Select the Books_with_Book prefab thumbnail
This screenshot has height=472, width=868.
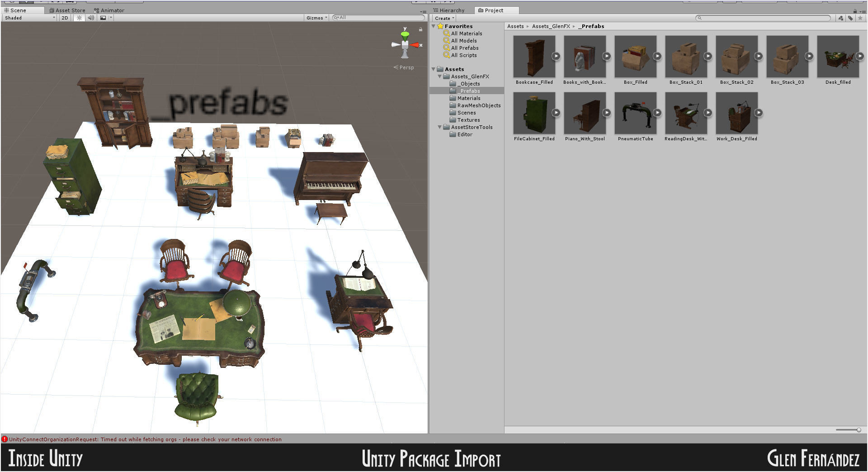[x=585, y=57]
